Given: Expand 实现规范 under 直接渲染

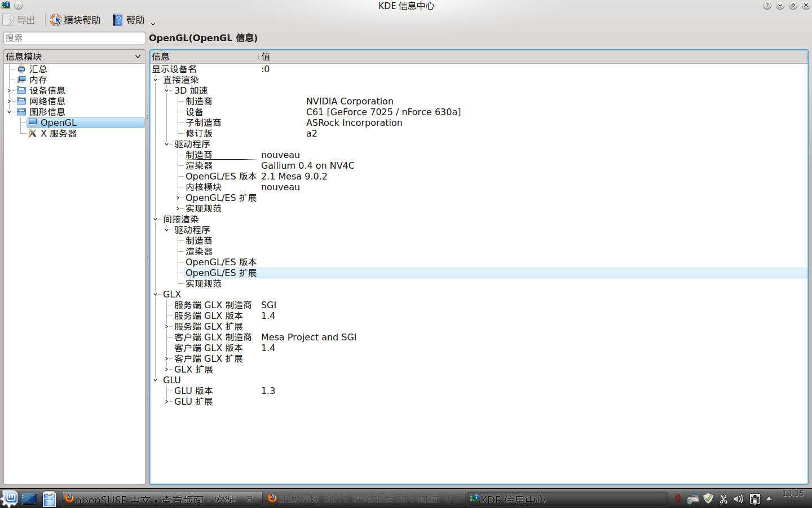Looking at the screenshot, I should [178, 208].
